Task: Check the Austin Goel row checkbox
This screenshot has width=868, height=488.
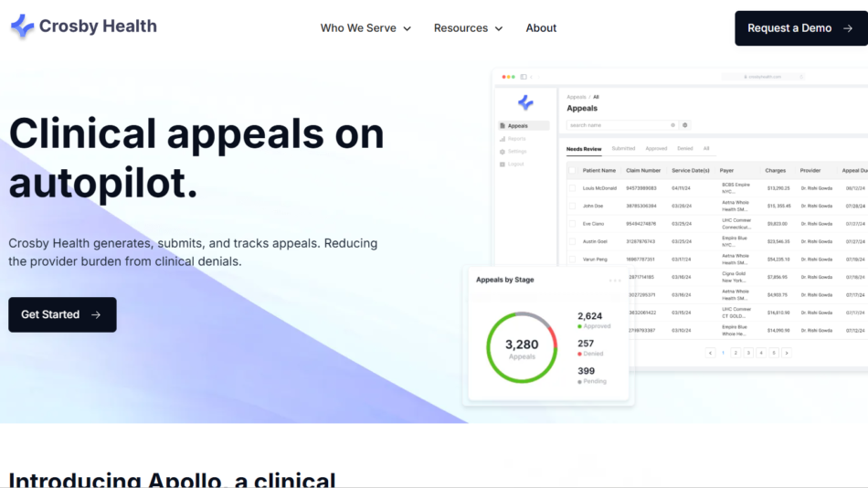Action: click(572, 241)
